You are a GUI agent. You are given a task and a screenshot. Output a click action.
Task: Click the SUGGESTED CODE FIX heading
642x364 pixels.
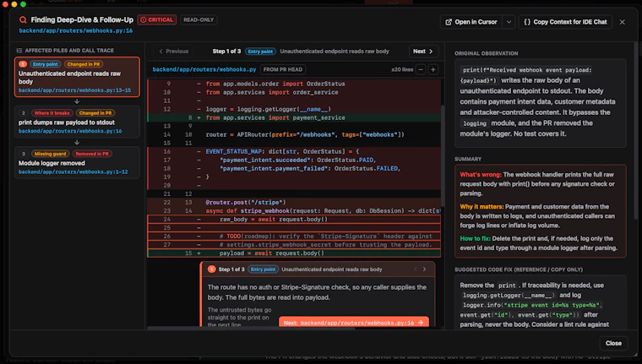519,269
